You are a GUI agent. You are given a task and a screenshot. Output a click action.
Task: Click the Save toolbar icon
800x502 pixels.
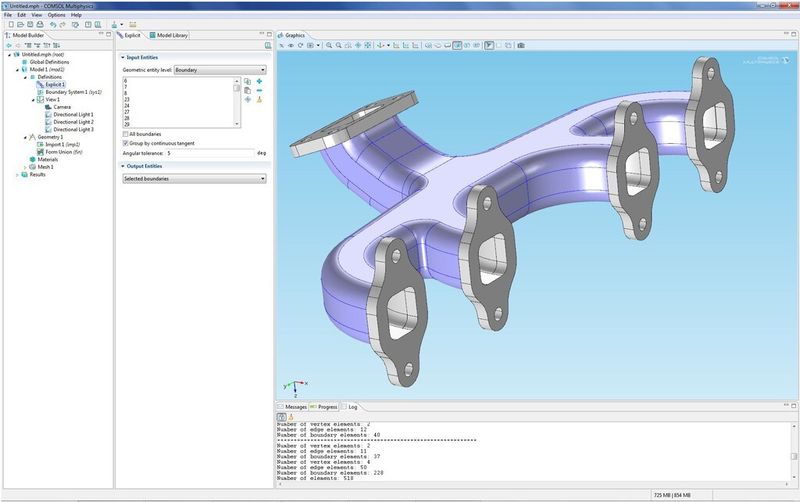(x=30, y=24)
